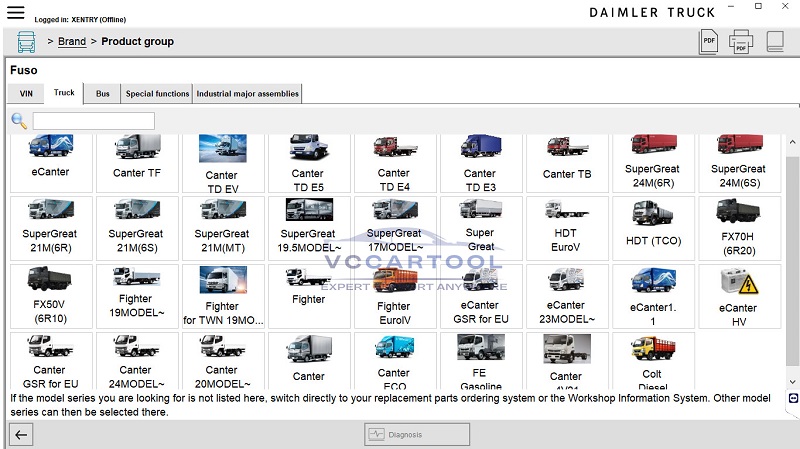Image resolution: width=800 pixels, height=449 pixels.
Task: Open the manual book icon
Action: [x=775, y=41]
